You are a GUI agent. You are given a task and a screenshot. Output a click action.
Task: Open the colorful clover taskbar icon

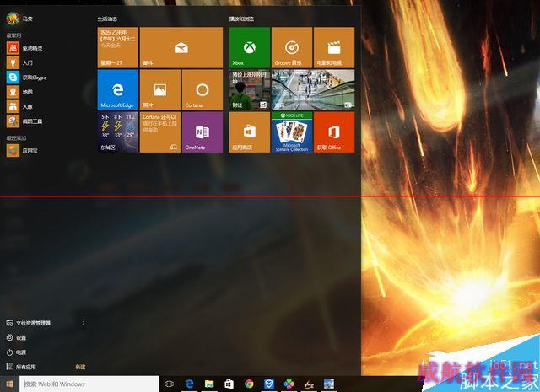tap(289, 384)
